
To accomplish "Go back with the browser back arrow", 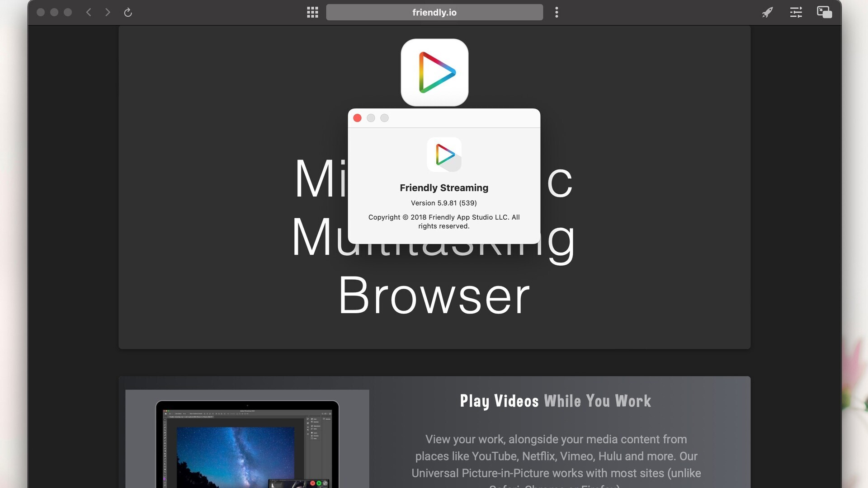I will [89, 12].
